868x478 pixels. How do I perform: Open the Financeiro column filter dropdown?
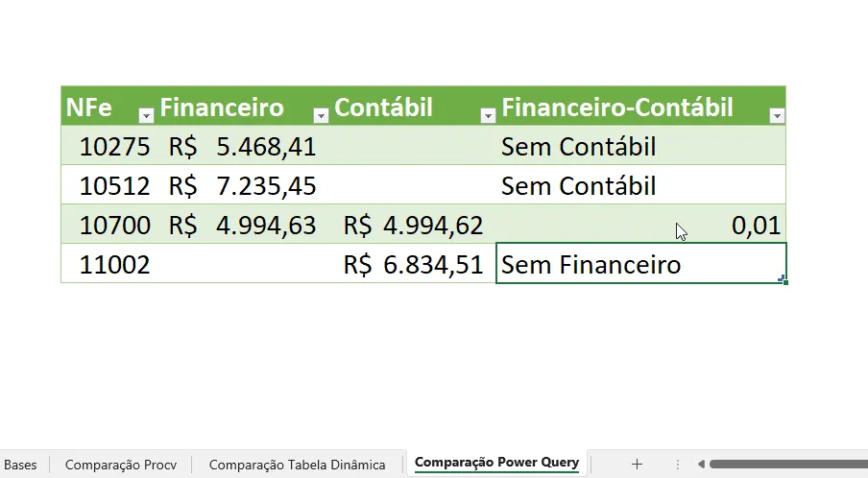coord(321,115)
